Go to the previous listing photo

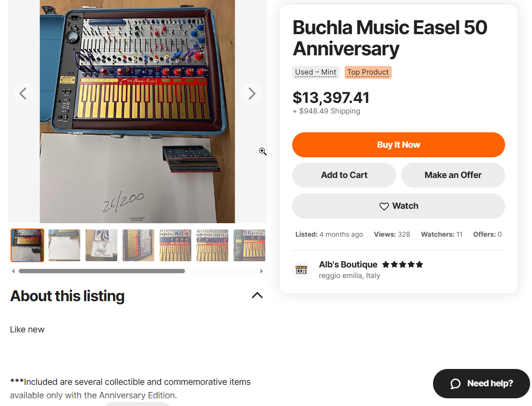coord(23,93)
